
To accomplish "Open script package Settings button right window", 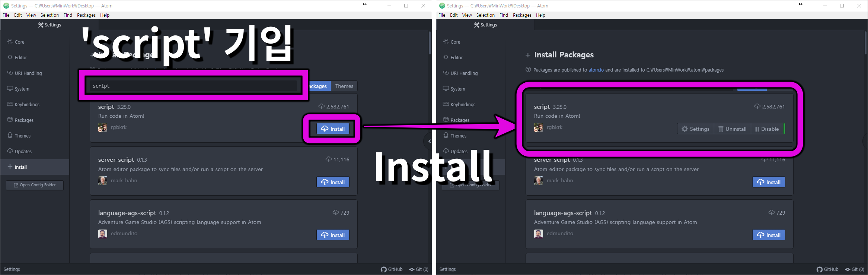I will (x=695, y=129).
